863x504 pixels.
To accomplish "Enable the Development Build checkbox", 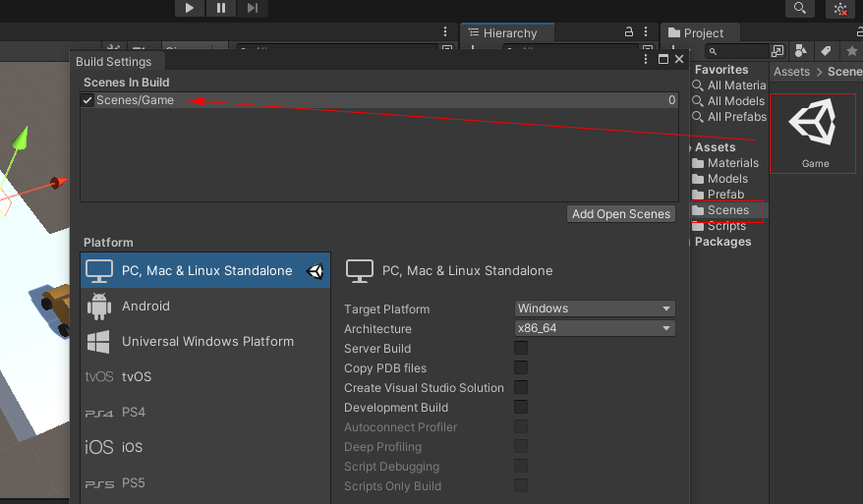I will click(521, 407).
